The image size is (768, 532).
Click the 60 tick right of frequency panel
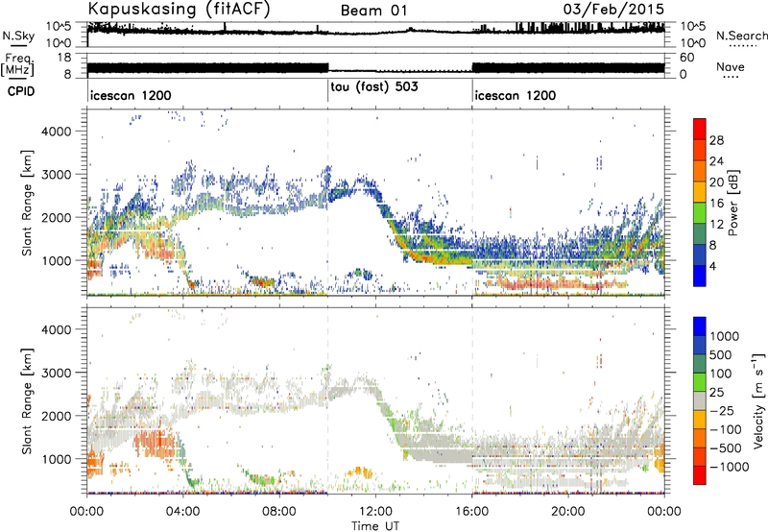pos(687,58)
